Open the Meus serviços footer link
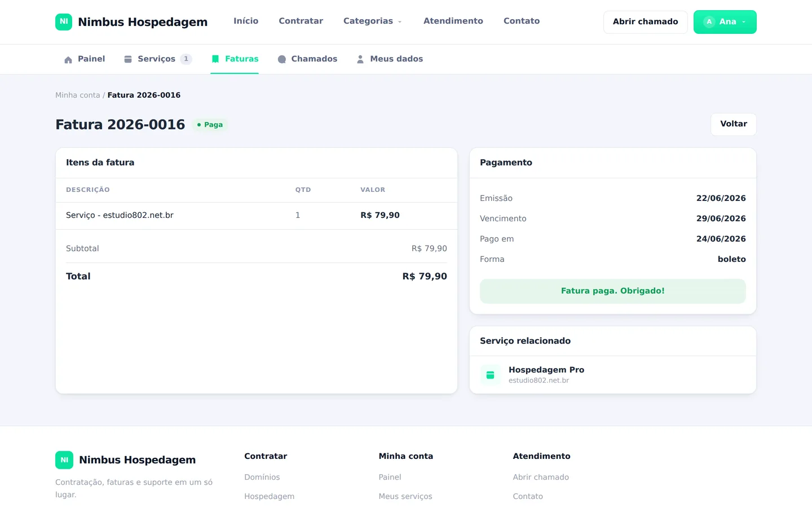The image size is (812, 508). 405,497
